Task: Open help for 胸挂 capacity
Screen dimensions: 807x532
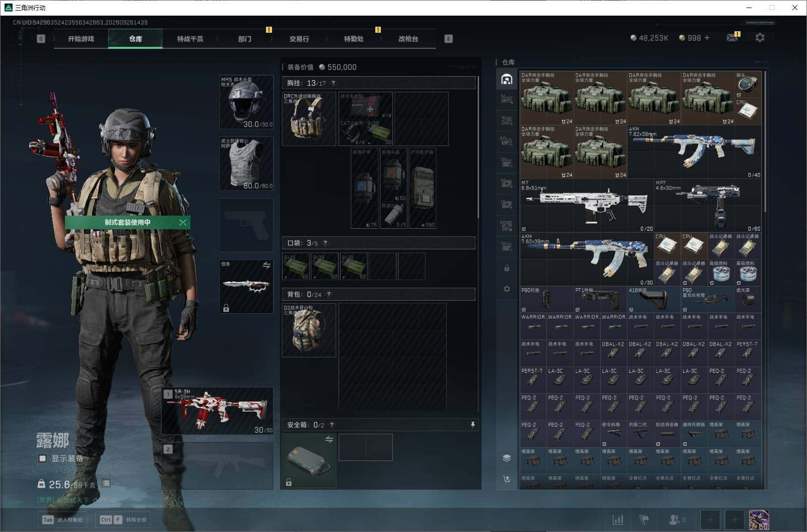Action: [333, 83]
